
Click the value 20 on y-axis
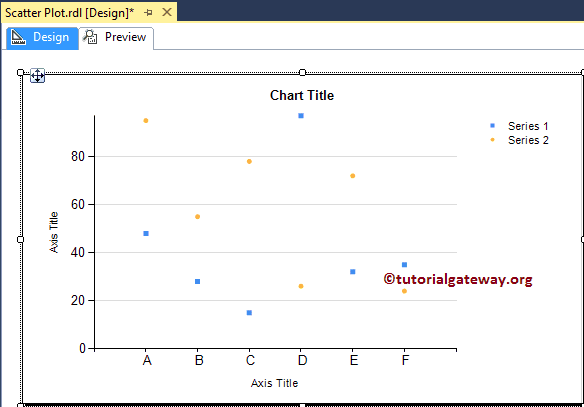[x=78, y=301]
